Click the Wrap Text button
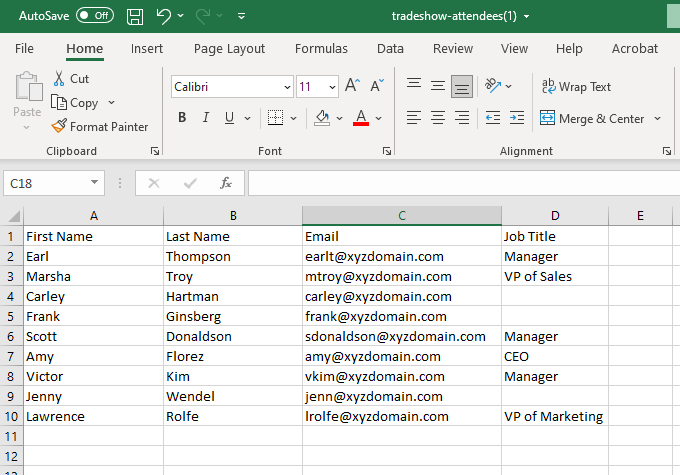 click(576, 87)
